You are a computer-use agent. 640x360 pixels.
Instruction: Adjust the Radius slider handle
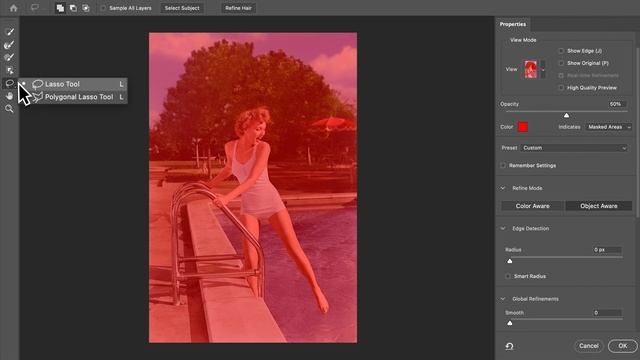509,261
